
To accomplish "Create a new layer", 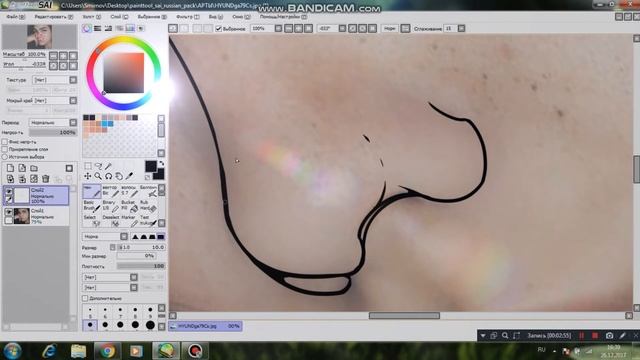I will (11, 168).
